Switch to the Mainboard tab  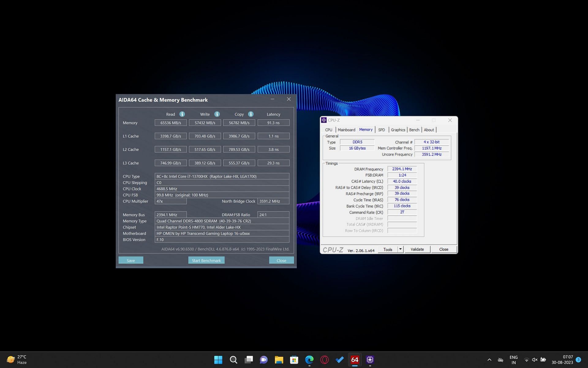tap(346, 130)
